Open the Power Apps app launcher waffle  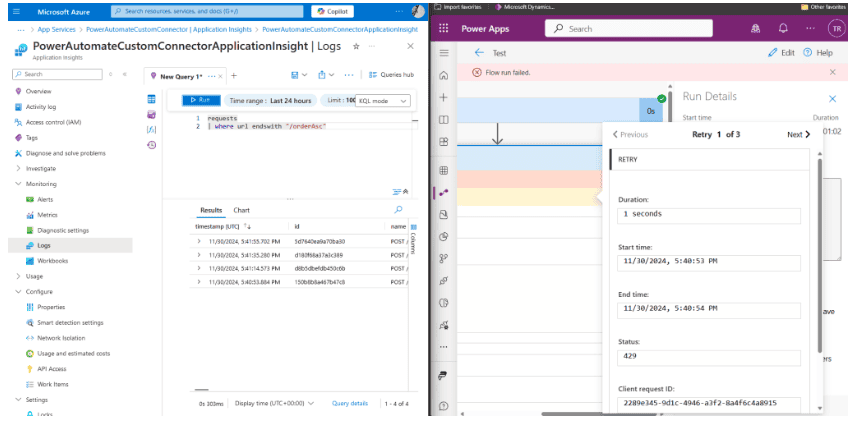click(443, 29)
